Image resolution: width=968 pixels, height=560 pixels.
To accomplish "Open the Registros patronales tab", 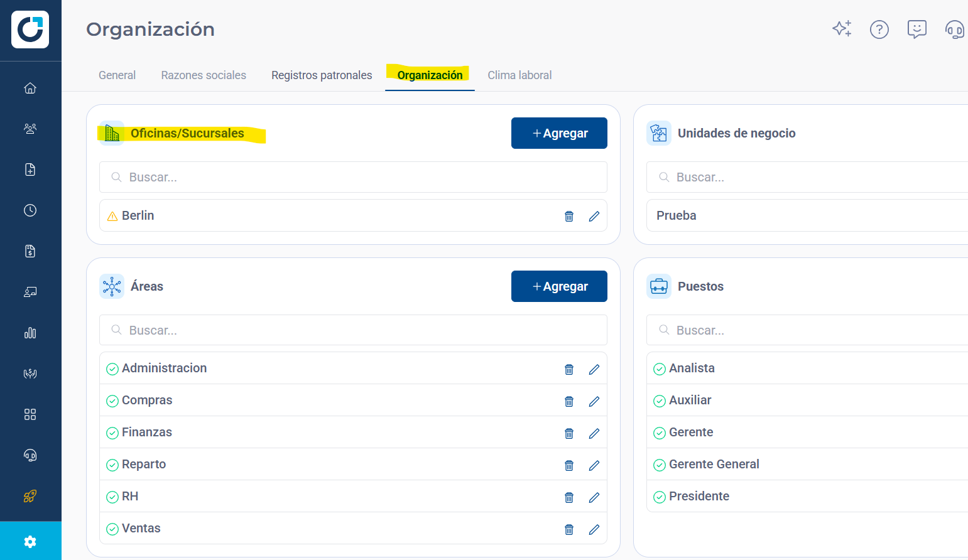I will coord(322,75).
